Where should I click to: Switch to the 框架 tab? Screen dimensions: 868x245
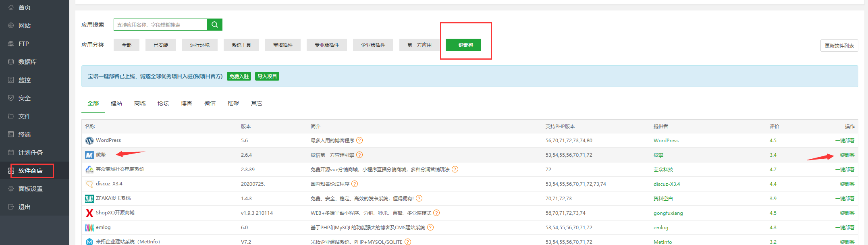pos(233,103)
